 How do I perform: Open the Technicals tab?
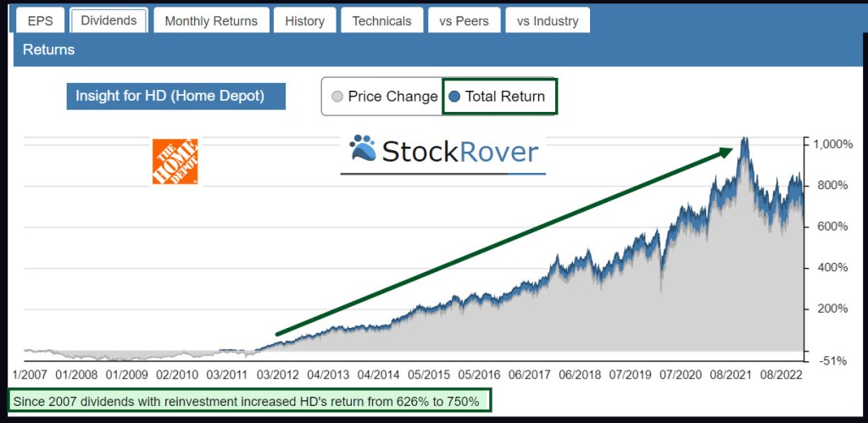coord(381,20)
